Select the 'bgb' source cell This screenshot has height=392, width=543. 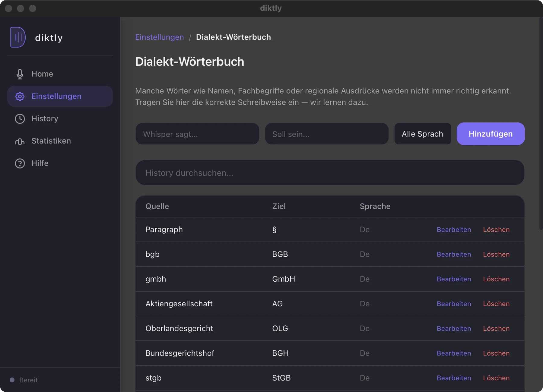pos(152,254)
